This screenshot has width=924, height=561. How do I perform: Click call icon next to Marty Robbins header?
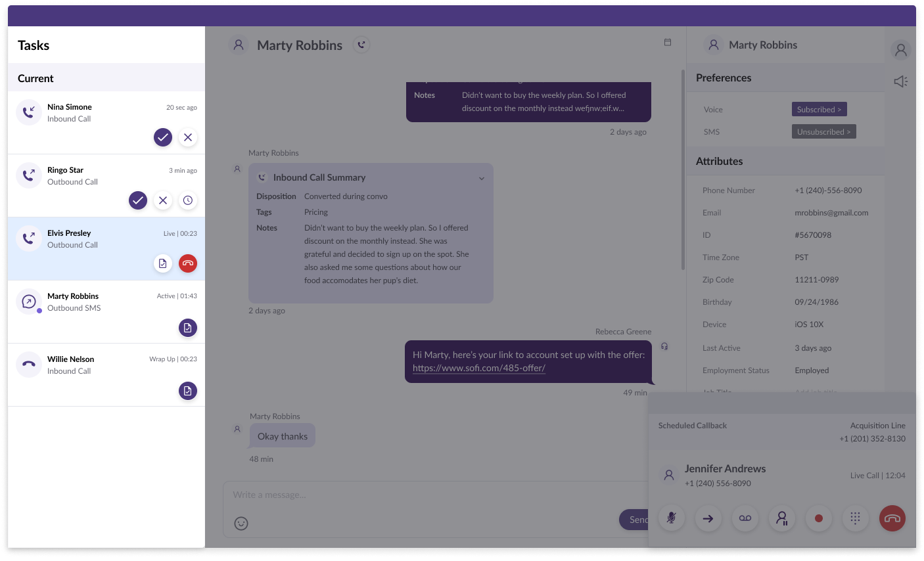click(x=361, y=45)
